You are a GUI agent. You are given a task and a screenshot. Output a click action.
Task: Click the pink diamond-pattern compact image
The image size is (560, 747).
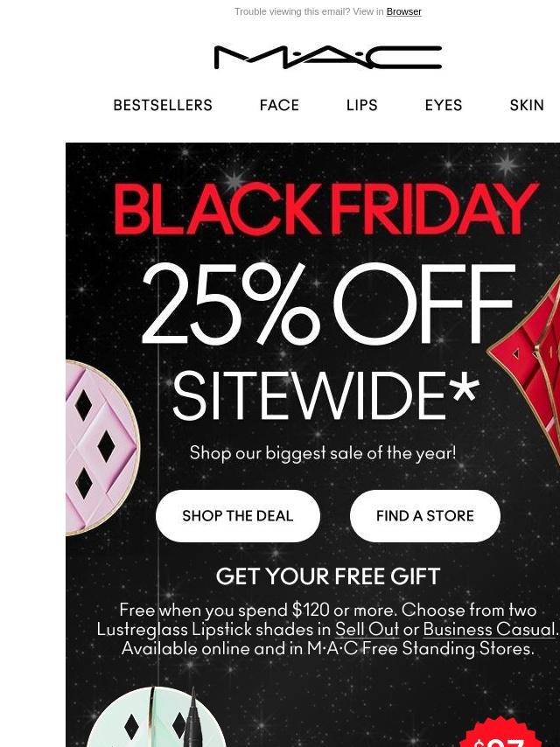click(102, 448)
